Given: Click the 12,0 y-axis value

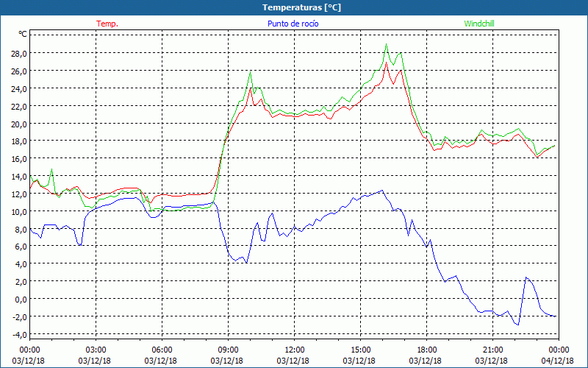Looking at the screenshot, I should pyautogui.click(x=18, y=194).
